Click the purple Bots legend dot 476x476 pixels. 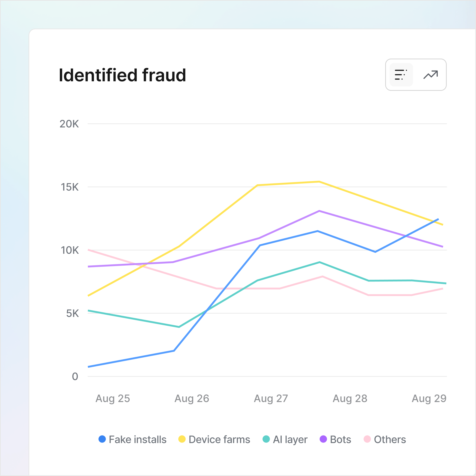point(323,440)
